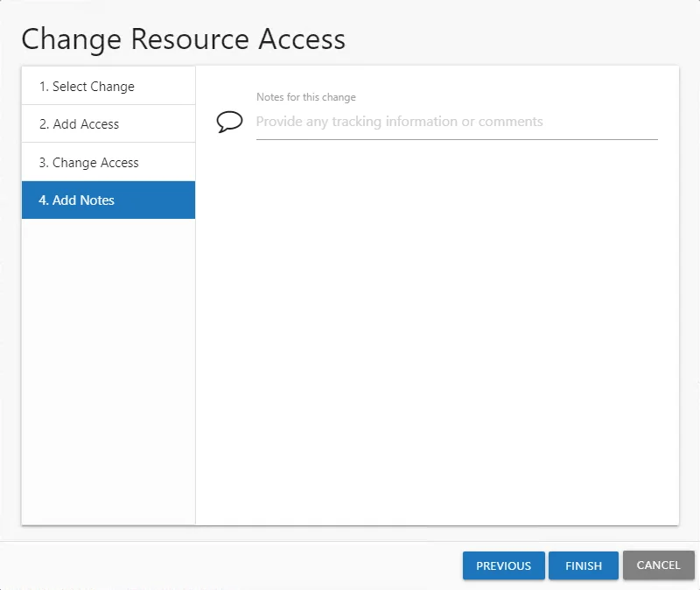The height and width of the screenshot is (590, 700).
Task: Click the speech bubble notes icon
Action: (229, 122)
